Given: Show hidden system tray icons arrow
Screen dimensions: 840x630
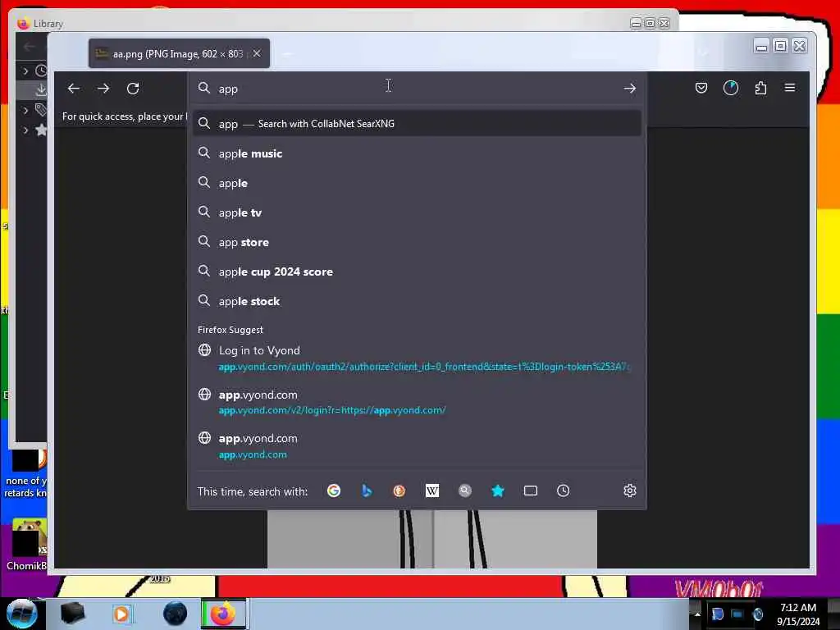Looking at the screenshot, I should [x=697, y=614].
